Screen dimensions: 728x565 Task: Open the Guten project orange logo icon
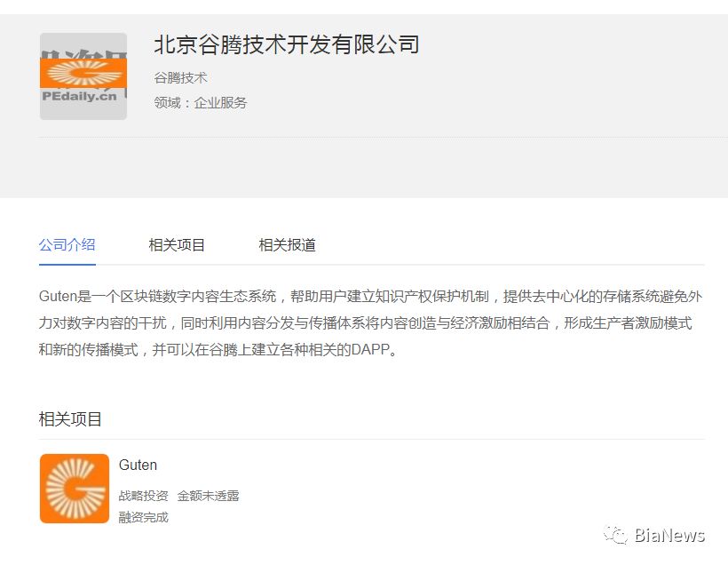pos(75,489)
